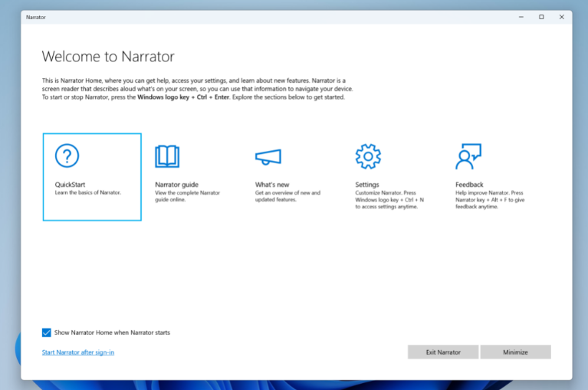Click the What's new title text
This screenshot has width=588, height=390.
272,185
